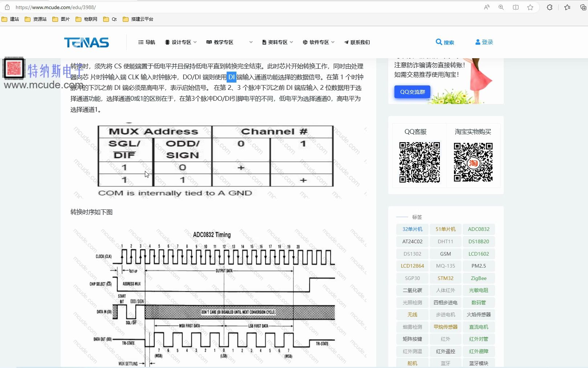Select the ZigBee tag

[479, 278]
